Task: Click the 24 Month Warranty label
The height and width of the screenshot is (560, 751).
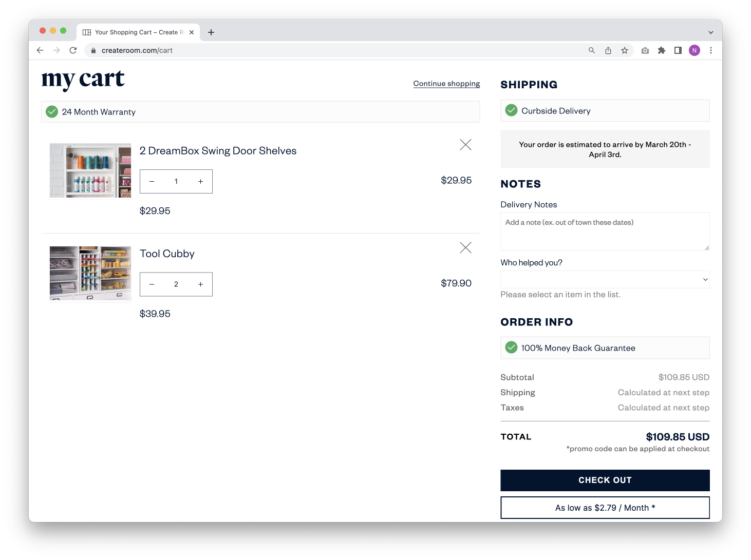Action: 99,112
